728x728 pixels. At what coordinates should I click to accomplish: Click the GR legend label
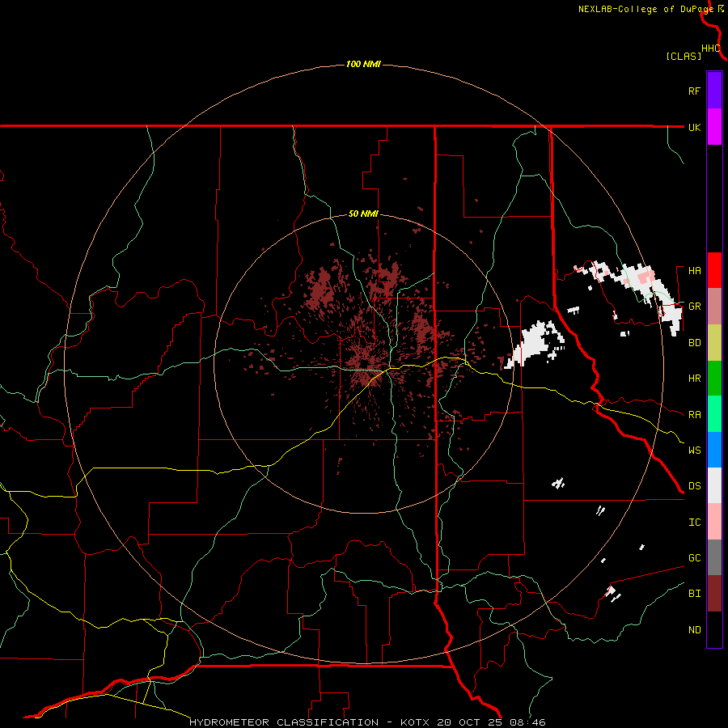click(x=694, y=307)
